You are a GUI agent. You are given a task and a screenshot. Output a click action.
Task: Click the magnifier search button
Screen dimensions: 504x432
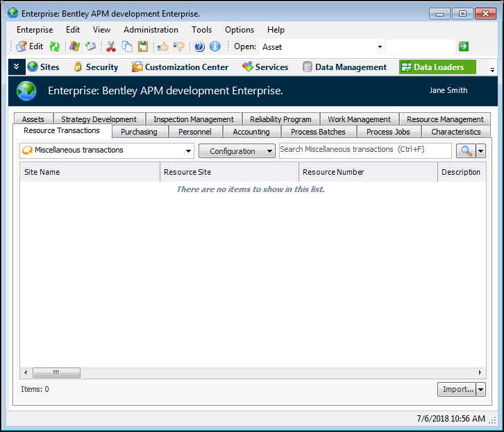click(466, 150)
